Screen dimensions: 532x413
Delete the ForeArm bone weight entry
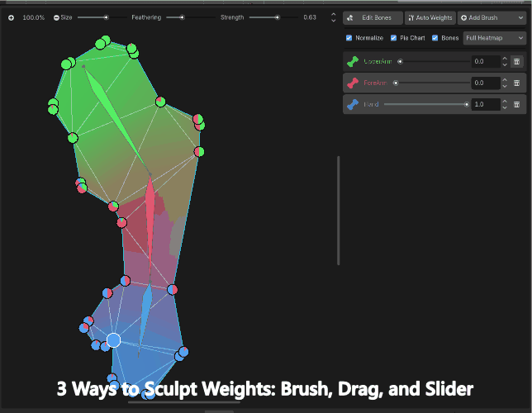click(516, 83)
